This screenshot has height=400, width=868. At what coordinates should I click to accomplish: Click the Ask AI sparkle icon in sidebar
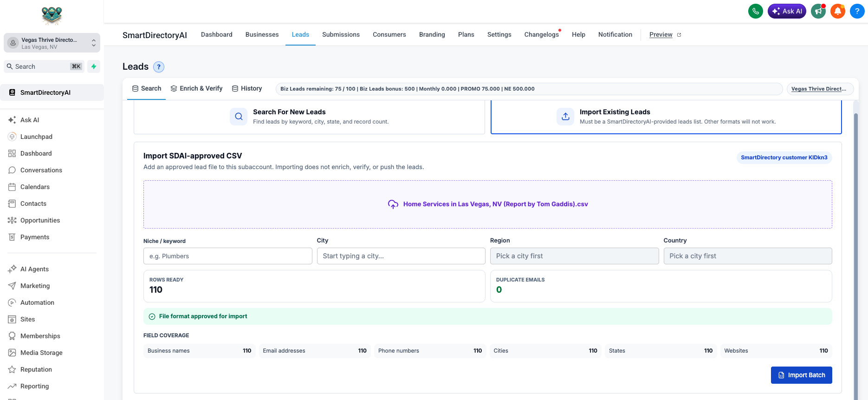[12, 120]
